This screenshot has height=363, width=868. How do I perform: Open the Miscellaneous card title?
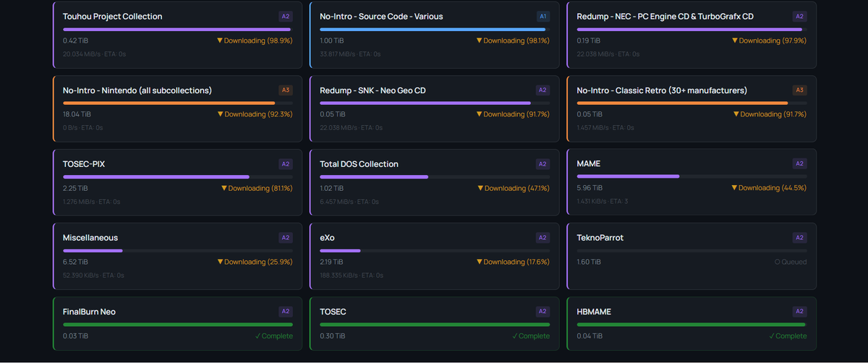coord(90,238)
